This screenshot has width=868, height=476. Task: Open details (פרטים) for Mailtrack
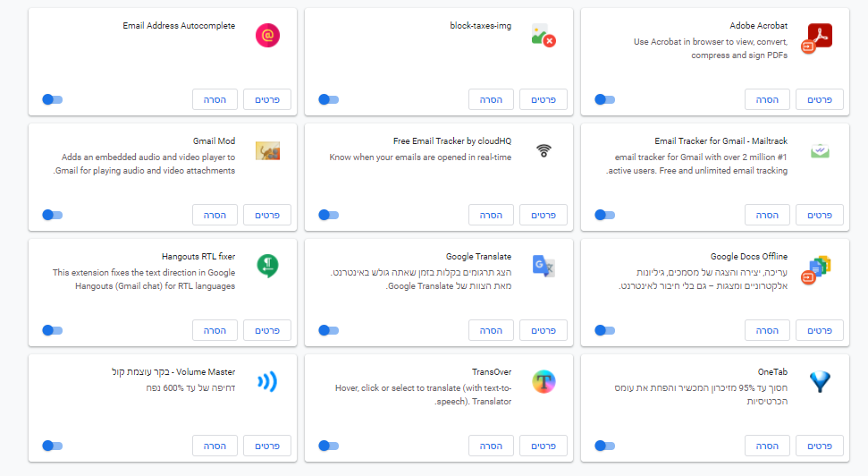(x=820, y=215)
